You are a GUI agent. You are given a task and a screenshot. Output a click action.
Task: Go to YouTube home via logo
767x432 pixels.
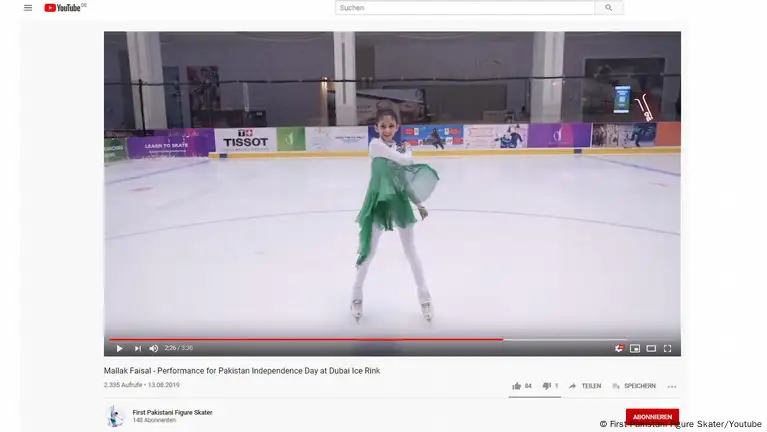(x=65, y=7)
